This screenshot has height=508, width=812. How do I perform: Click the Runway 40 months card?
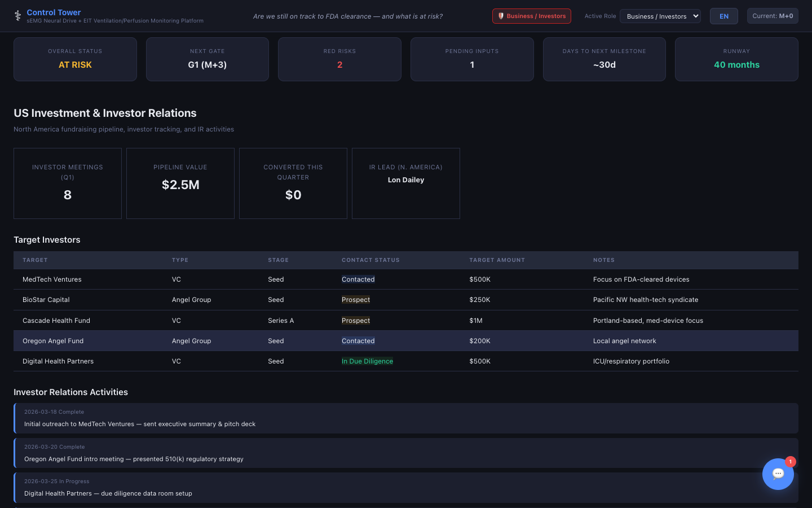click(736, 59)
